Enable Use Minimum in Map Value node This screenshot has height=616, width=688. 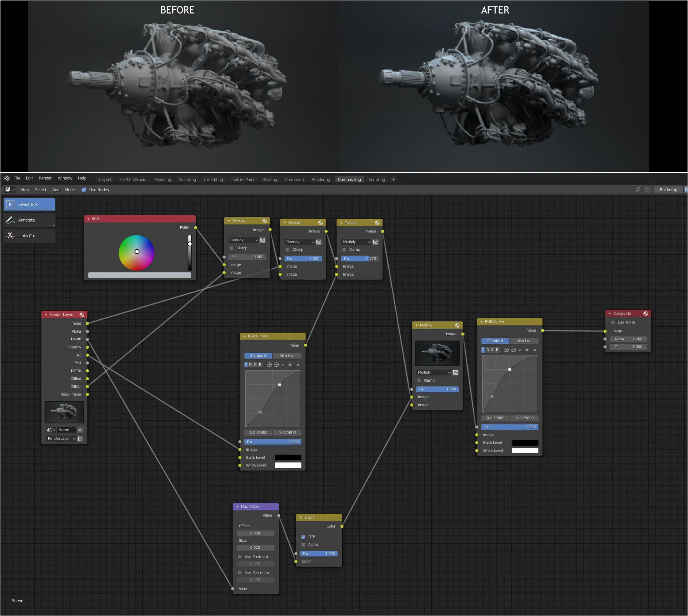240,557
